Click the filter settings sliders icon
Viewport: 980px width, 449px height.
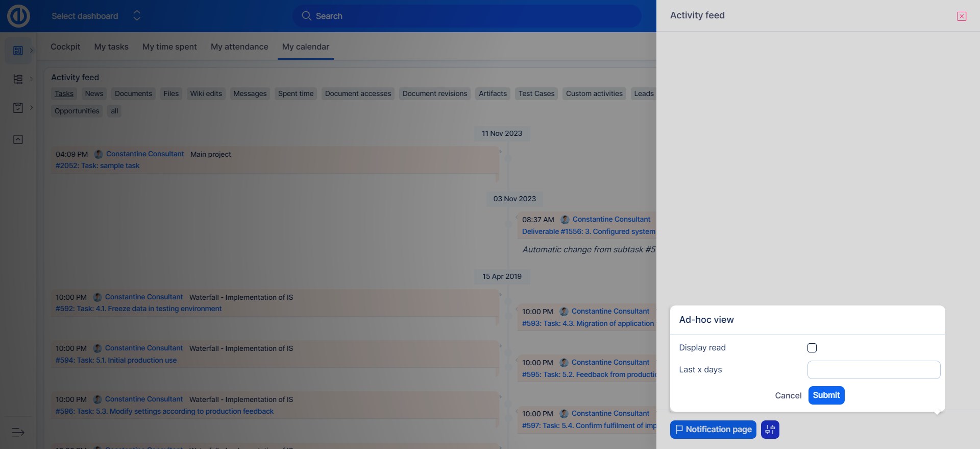click(770, 430)
